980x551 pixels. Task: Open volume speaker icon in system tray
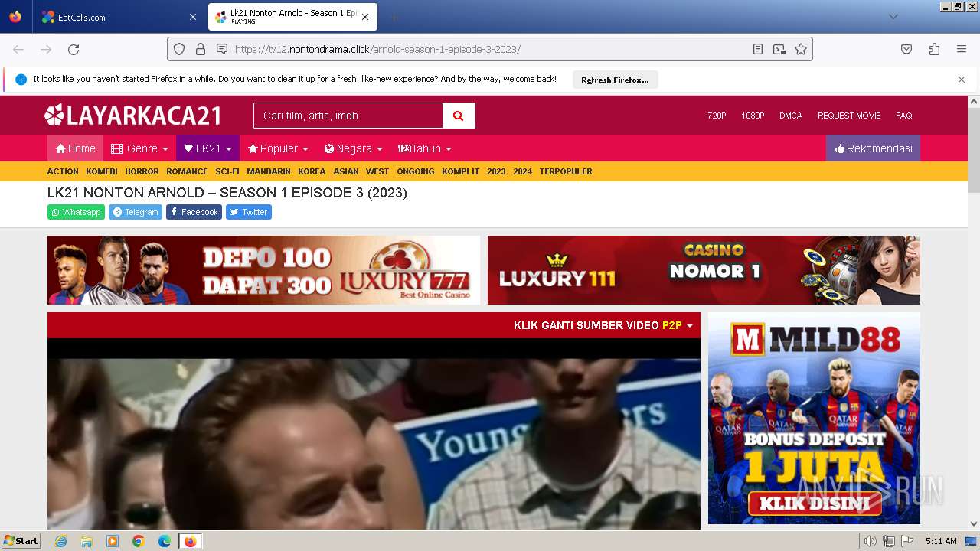[x=870, y=541]
